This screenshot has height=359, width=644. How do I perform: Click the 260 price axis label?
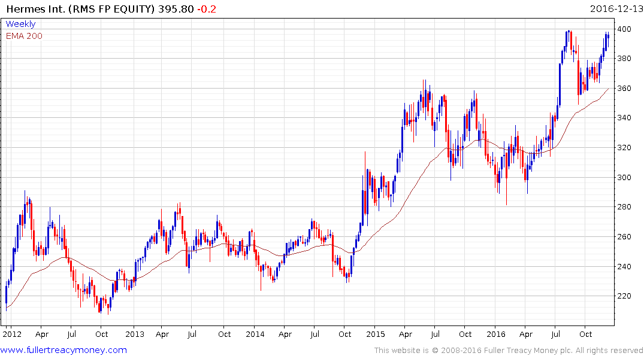(624, 237)
